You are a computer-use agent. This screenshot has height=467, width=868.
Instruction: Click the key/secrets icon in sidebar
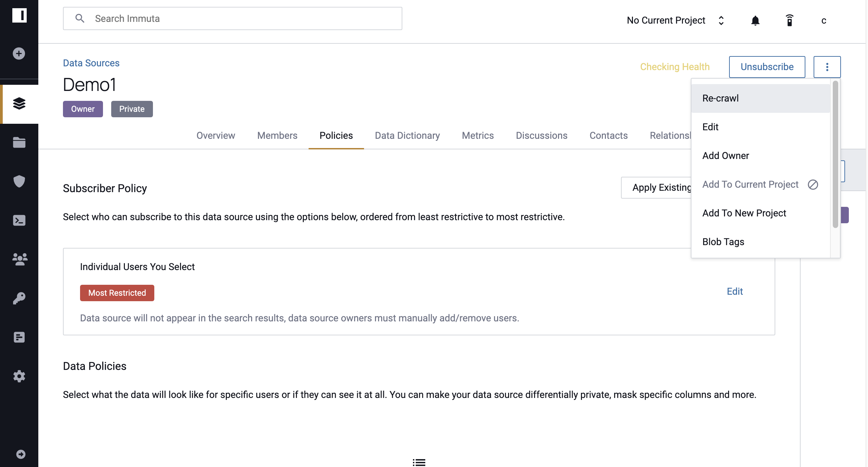coord(19,298)
